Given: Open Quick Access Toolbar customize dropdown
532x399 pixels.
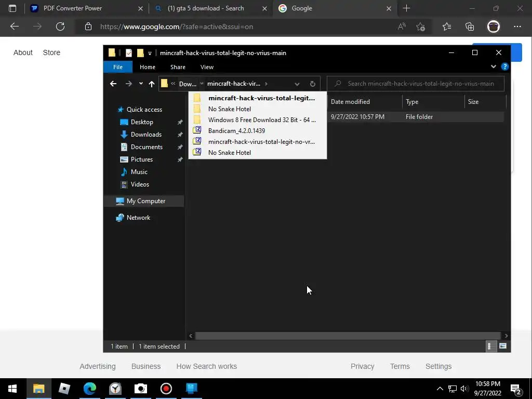Looking at the screenshot, I should (x=150, y=54).
